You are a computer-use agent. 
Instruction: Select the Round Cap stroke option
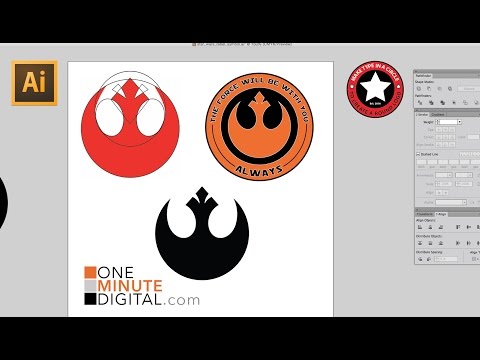446,130
